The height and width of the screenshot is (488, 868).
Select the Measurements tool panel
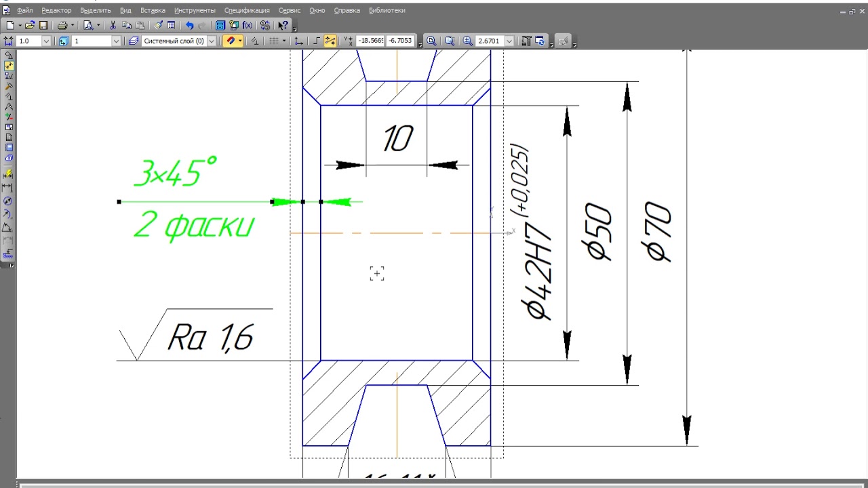[x=9, y=106]
